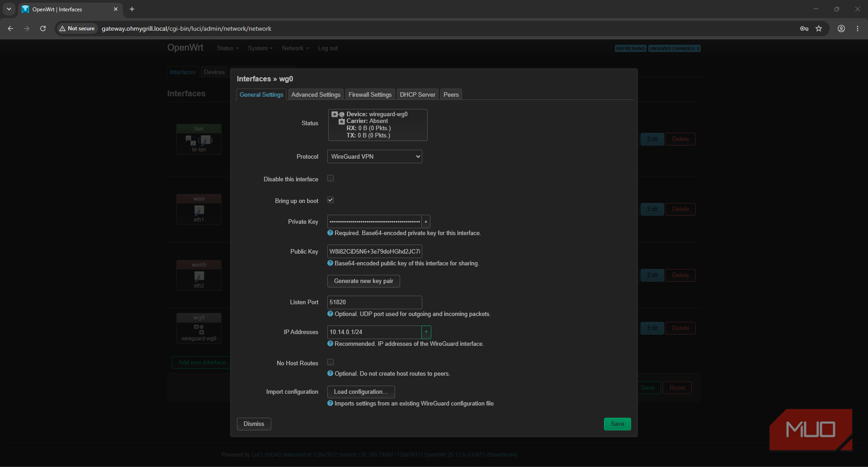Reveal the hidden Private Key with the asterisk button
Screen dimensions: 868x467
[x=426, y=222]
